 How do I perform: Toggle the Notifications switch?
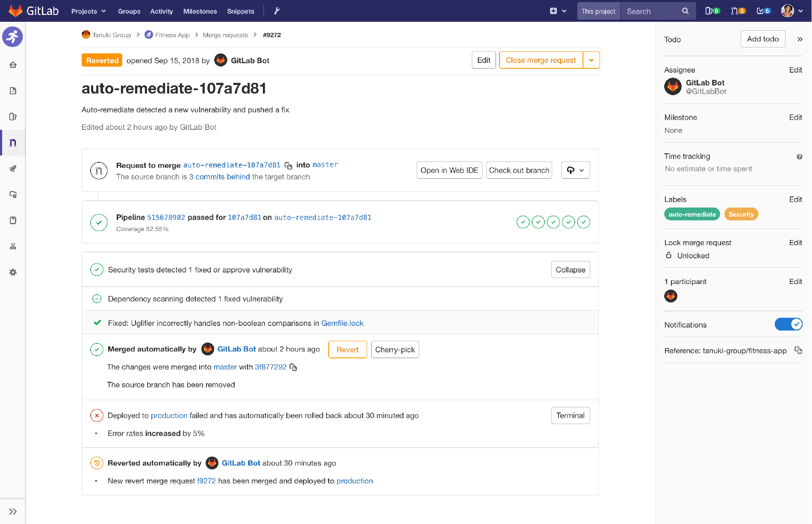click(788, 325)
